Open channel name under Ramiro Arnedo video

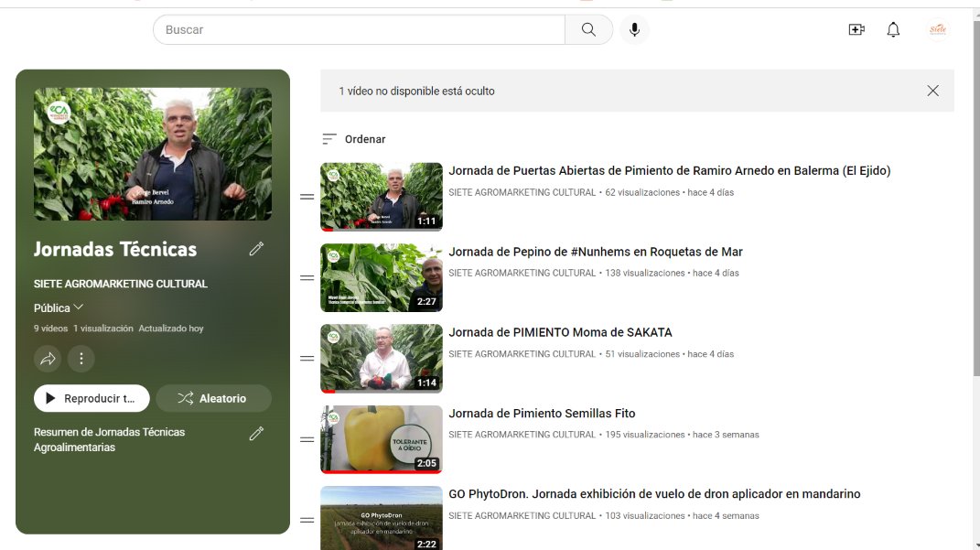click(x=522, y=192)
